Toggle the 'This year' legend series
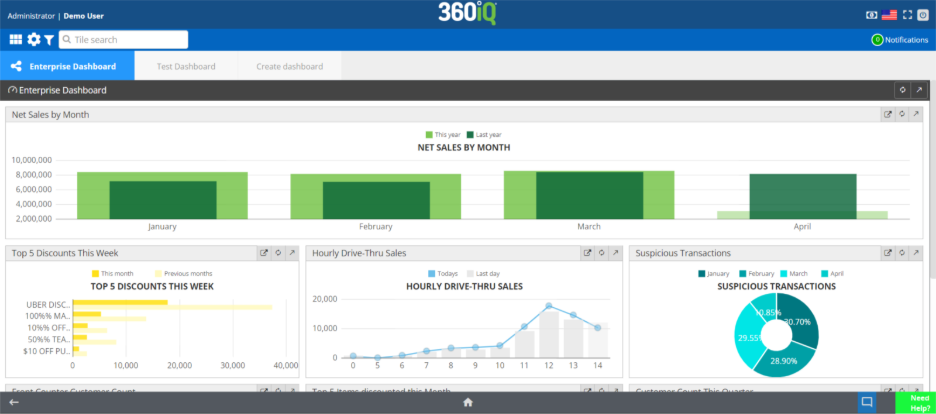Screen dimensions: 936x414 pos(442,134)
